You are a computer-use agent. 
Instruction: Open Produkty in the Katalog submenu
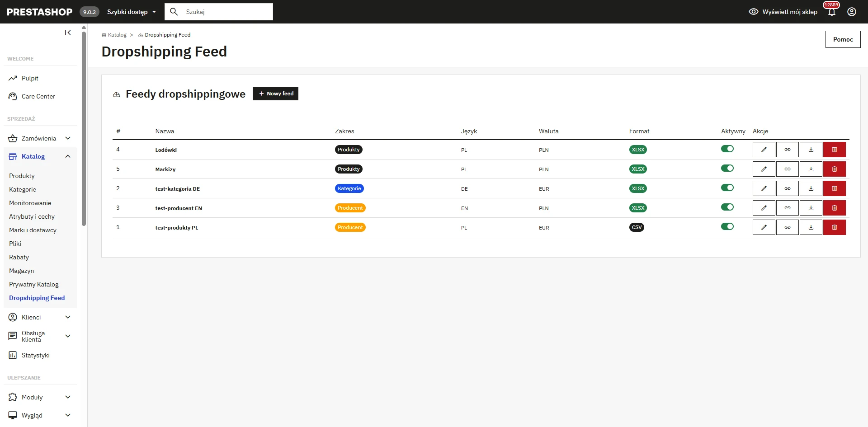click(22, 176)
